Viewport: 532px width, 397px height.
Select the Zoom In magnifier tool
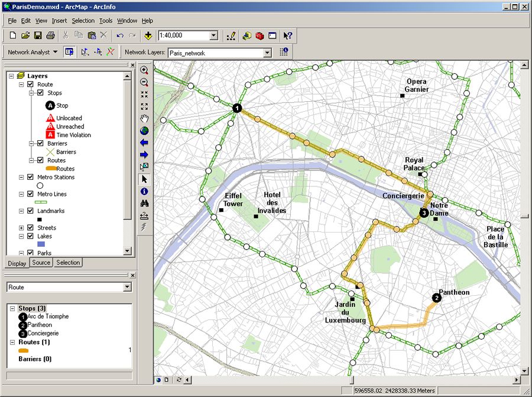click(144, 70)
